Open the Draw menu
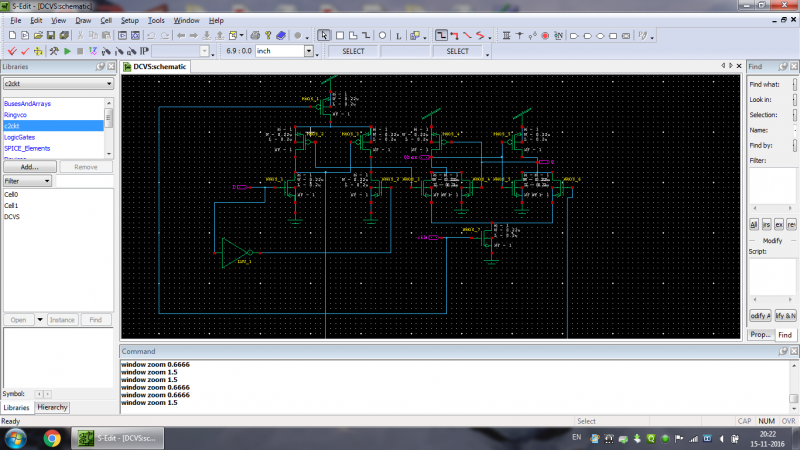This screenshot has height=450, width=800. tap(83, 20)
